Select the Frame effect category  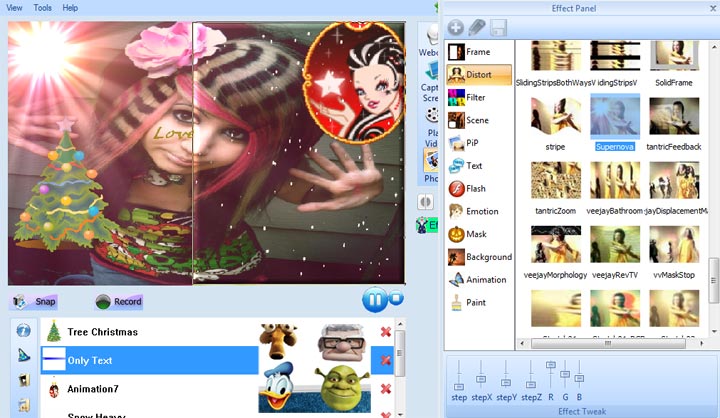(x=479, y=52)
